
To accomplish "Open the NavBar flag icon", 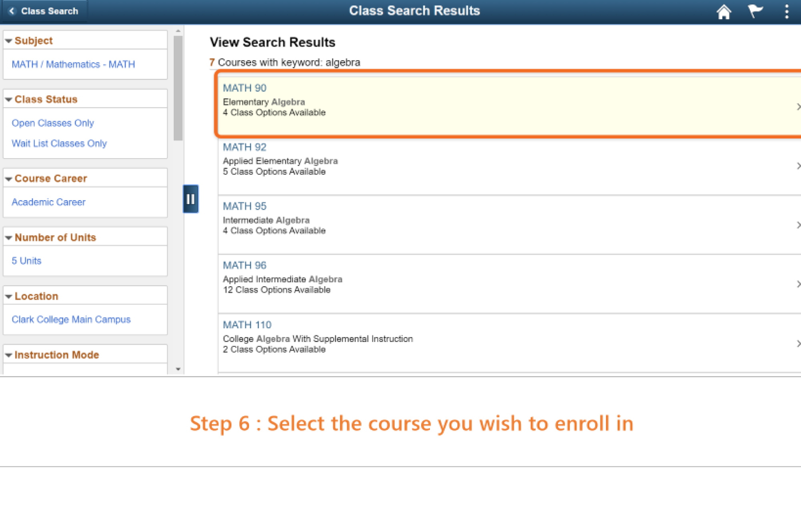I will 755,11.
